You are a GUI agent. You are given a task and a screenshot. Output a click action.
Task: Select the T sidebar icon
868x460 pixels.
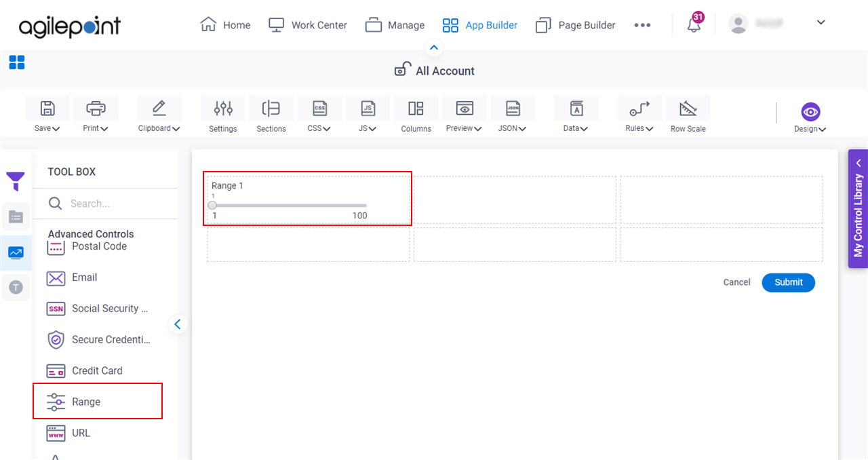tap(16, 287)
